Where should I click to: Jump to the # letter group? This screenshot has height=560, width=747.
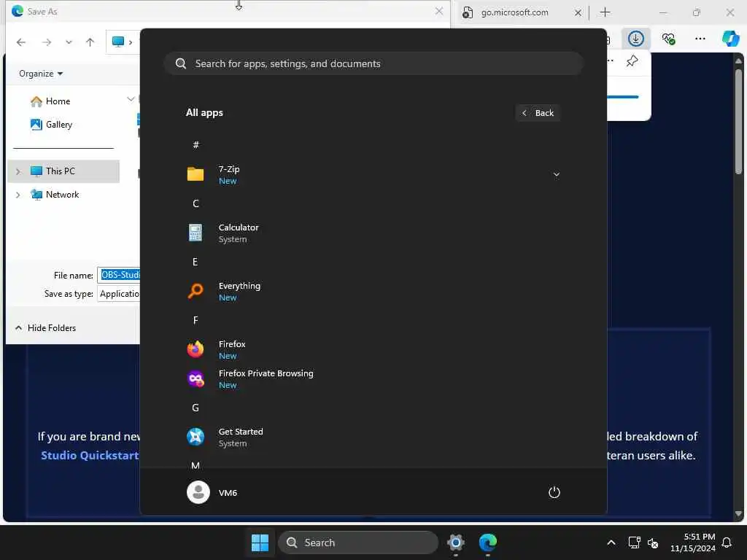click(x=196, y=145)
